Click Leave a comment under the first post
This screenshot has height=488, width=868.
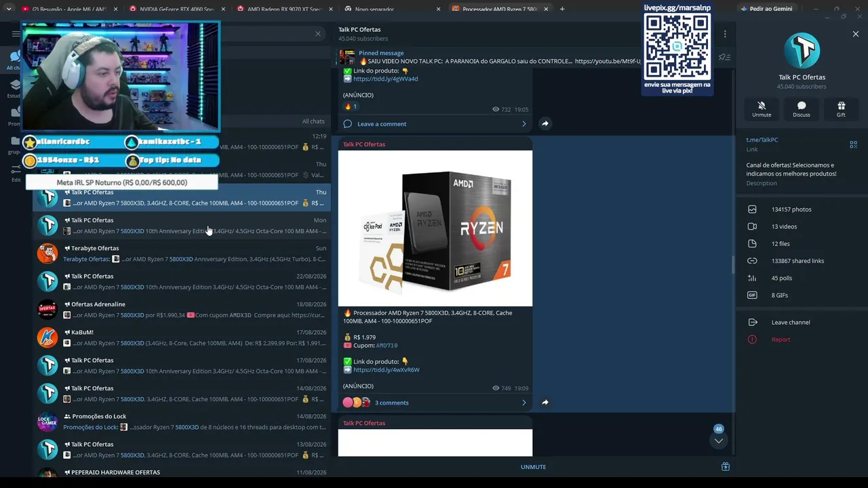[x=435, y=124]
